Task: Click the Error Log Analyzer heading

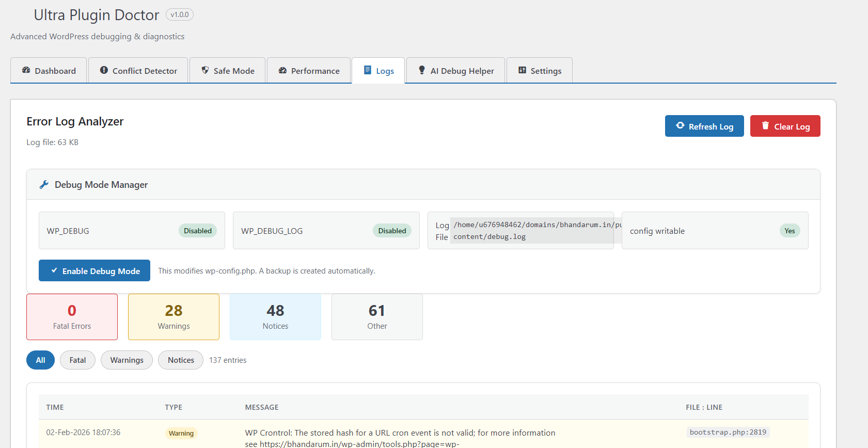Action: point(75,121)
